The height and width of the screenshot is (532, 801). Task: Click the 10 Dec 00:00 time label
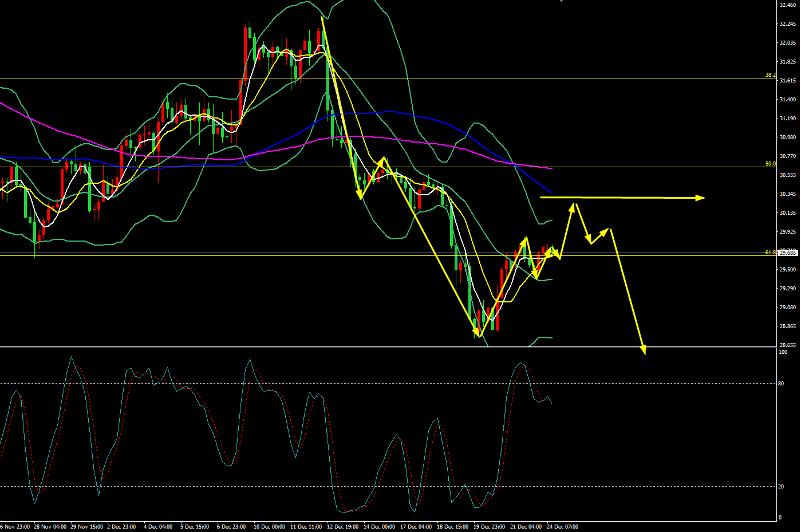pos(269,526)
